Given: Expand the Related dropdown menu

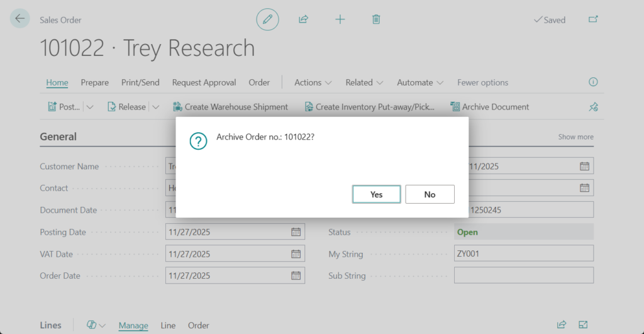Looking at the screenshot, I should tap(365, 82).
